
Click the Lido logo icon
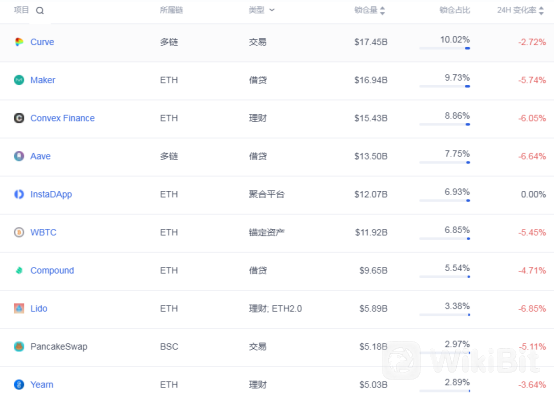pos(19,308)
